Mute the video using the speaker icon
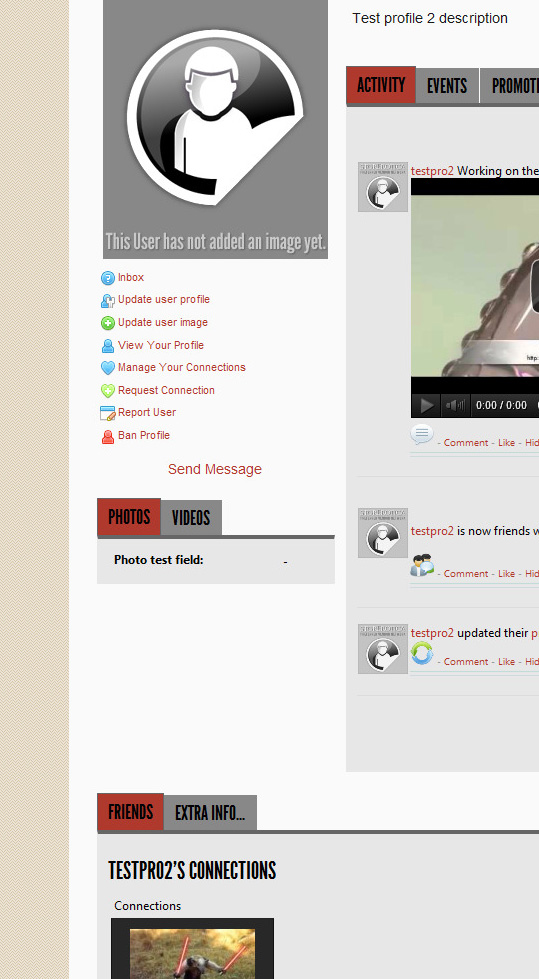The width and height of the screenshot is (539, 979). click(x=455, y=405)
